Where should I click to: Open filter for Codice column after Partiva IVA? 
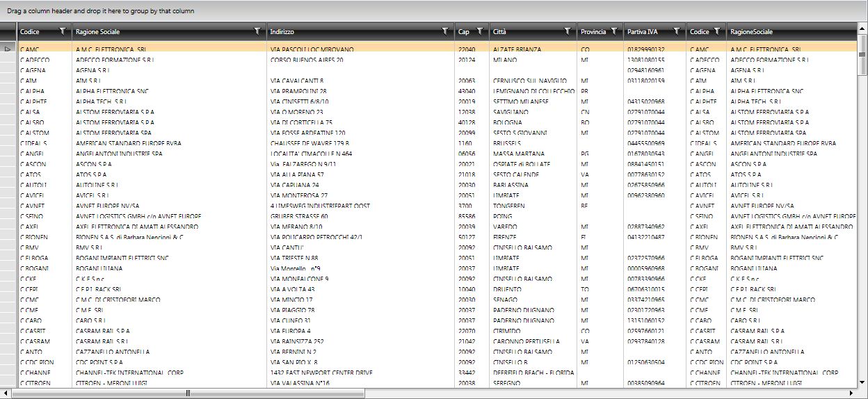pos(716,31)
